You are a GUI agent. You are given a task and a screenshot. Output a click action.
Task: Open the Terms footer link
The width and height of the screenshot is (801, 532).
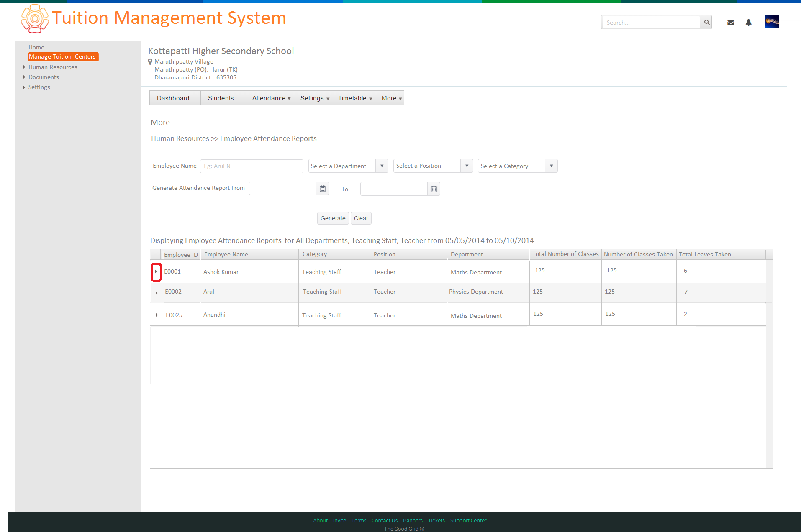click(359, 520)
